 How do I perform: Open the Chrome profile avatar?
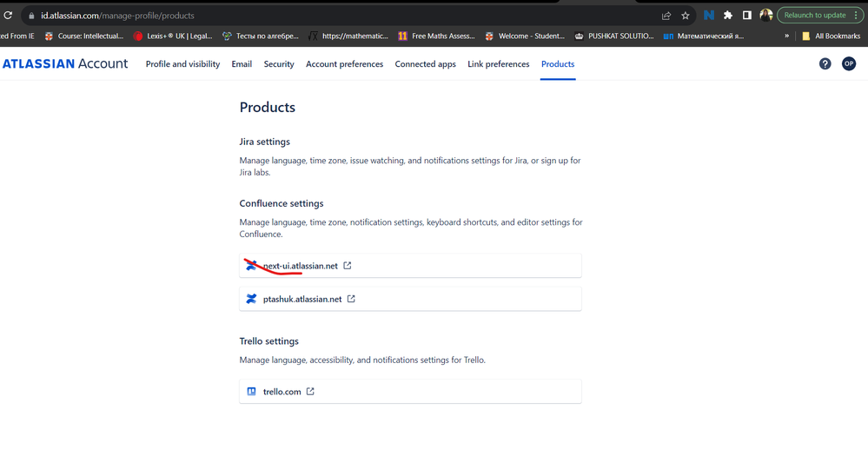click(x=766, y=16)
